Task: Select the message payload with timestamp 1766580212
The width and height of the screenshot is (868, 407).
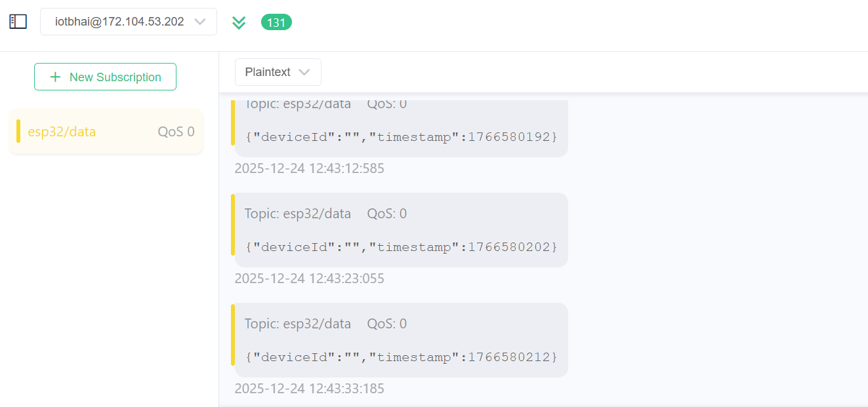Action: 401,357
